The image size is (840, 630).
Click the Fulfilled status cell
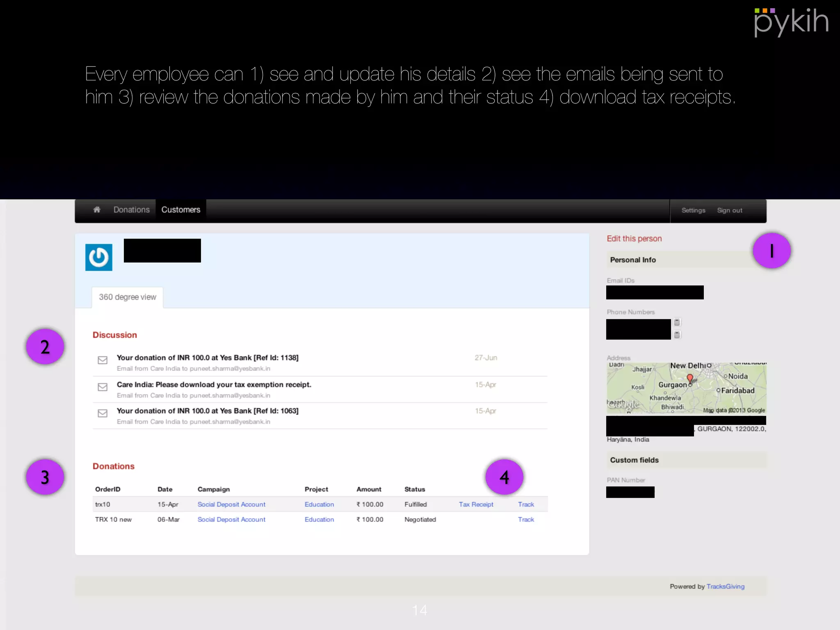[x=415, y=504]
